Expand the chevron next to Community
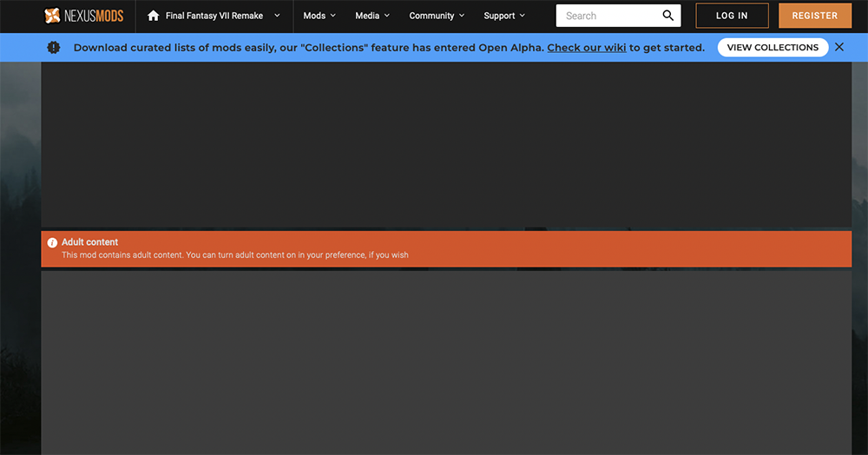This screenshot has width=868, height=455. [462, 16]
